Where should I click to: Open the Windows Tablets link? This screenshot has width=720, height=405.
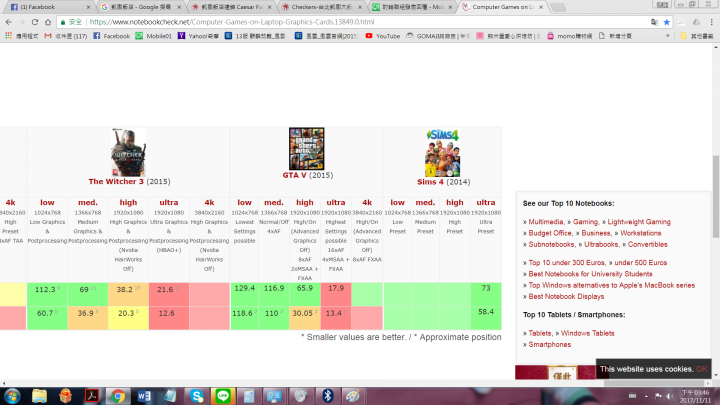[587, 333]
